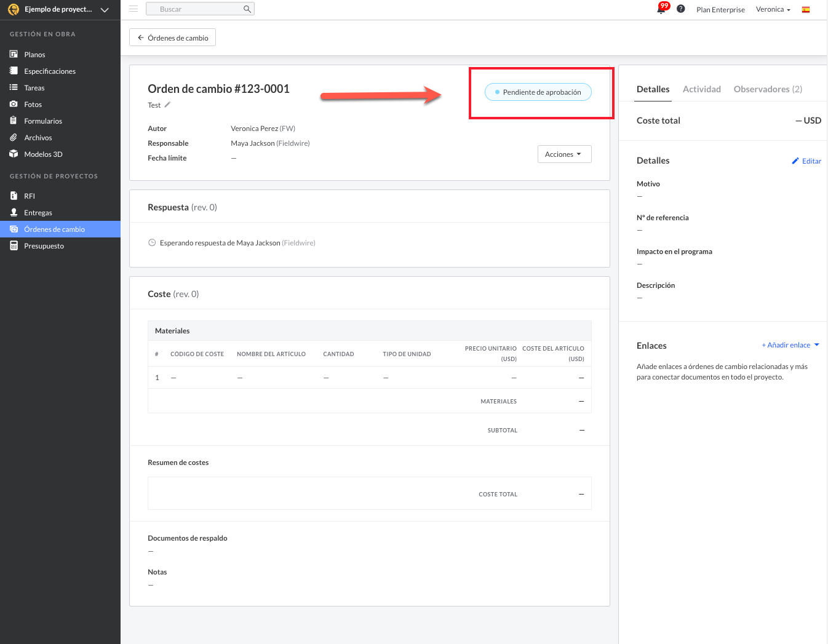Click the pencil icon beside Editar
This screenshot has width=828, height=644.
click(x=795, y=161)
